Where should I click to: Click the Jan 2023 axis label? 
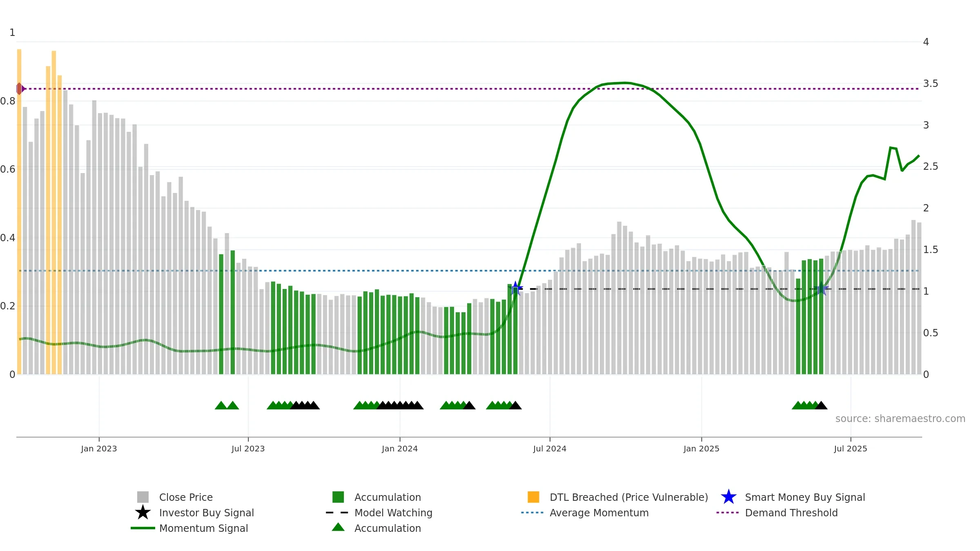pyautogui.click(x=99, y=449)
